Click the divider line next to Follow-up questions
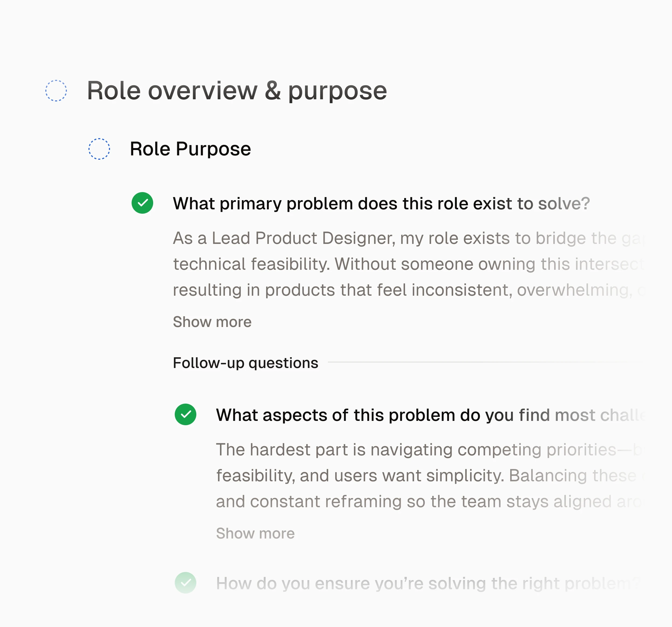The width and height of the screenshot is (672, 627). (484, 362)
